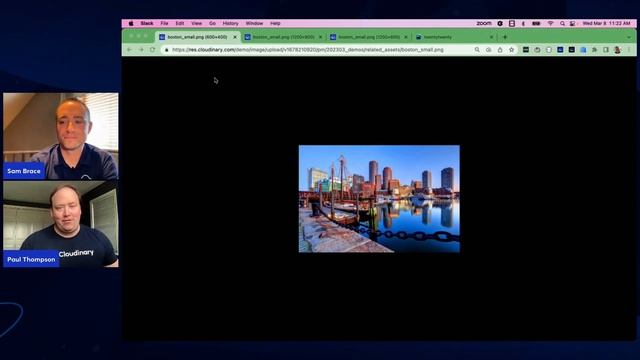
Task: Open the browser three-dot menu
Action: [629, 50]
